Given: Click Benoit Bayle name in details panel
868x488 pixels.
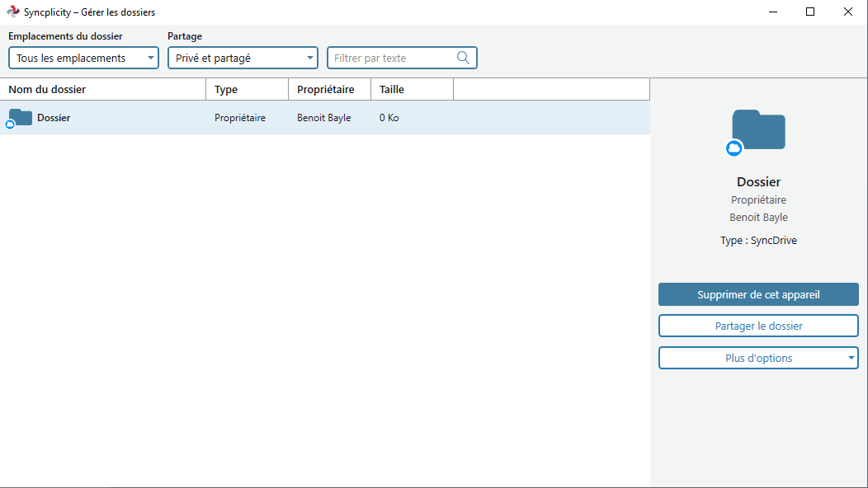Looking at the screenshot, I should pyautogui.click(x=758, y=217).
